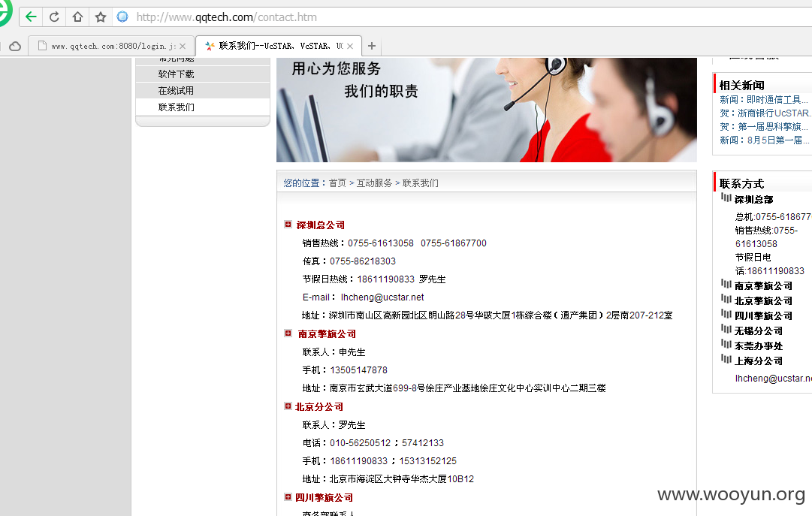Screen dimensions: 812x516
Task: Close the qqtech login tab
Action: [x=183, y=46]
